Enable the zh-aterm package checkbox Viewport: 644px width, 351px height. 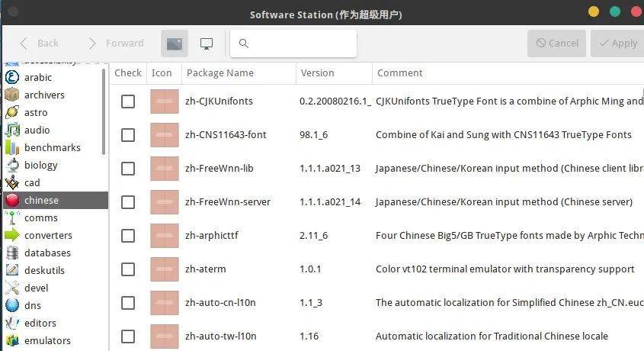point(128,269)
